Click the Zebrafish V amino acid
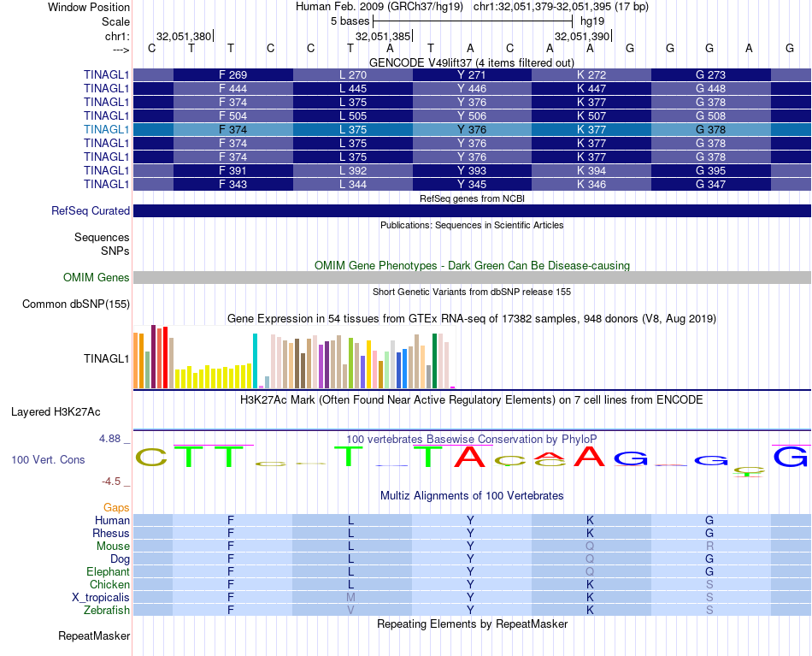Viewport: 812px width, 656px height. point(350,611)
